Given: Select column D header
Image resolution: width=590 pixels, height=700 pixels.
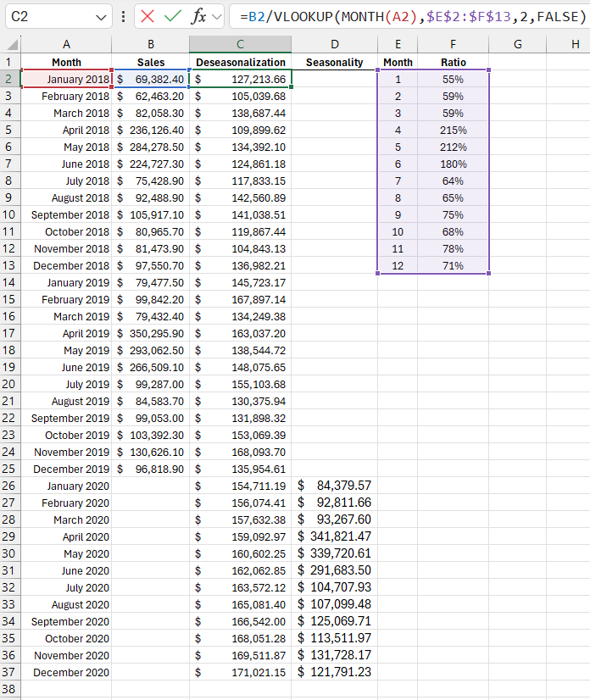Looking at the screenshot, I should 335,44.
